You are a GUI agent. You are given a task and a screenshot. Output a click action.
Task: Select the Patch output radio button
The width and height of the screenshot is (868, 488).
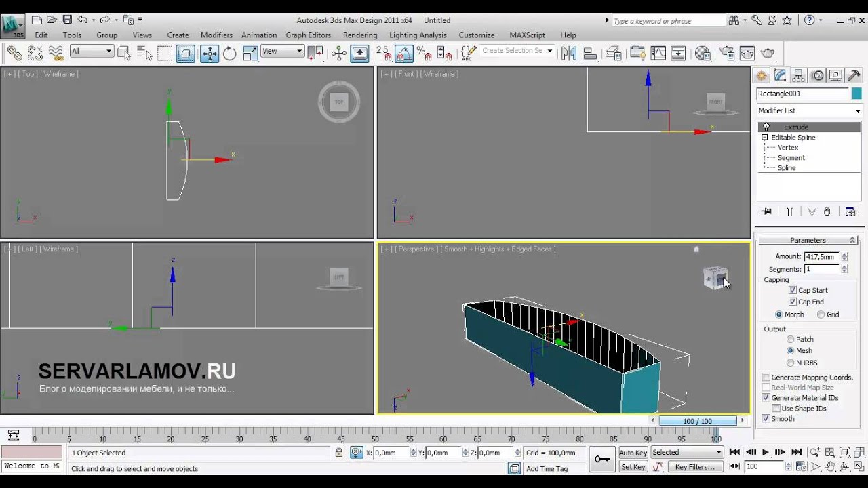coord(791,339)
